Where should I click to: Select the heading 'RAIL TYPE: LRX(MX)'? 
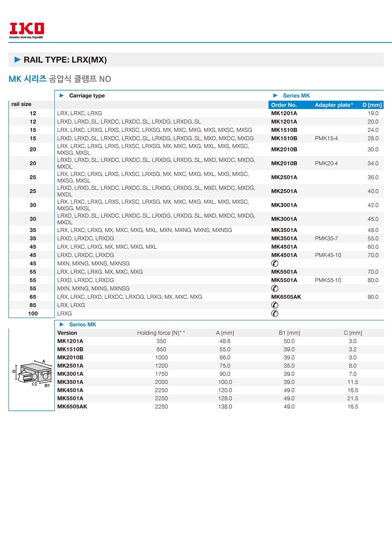tap(65, 60)
